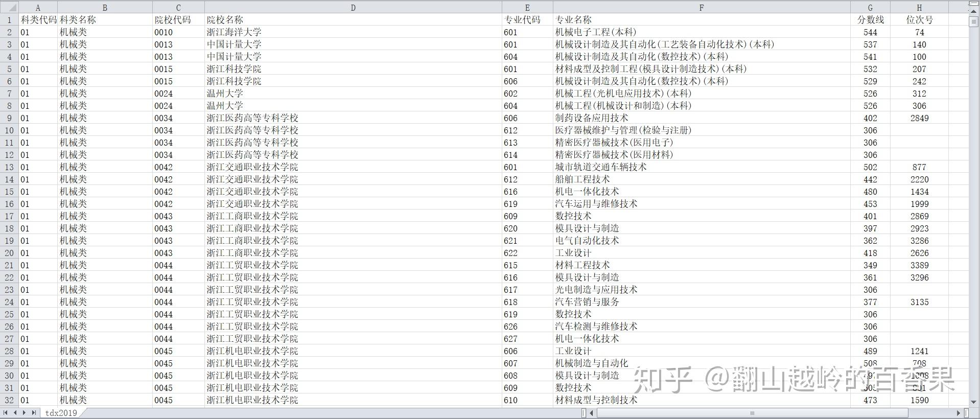Select the rank cell 2849

pos(919,118)
